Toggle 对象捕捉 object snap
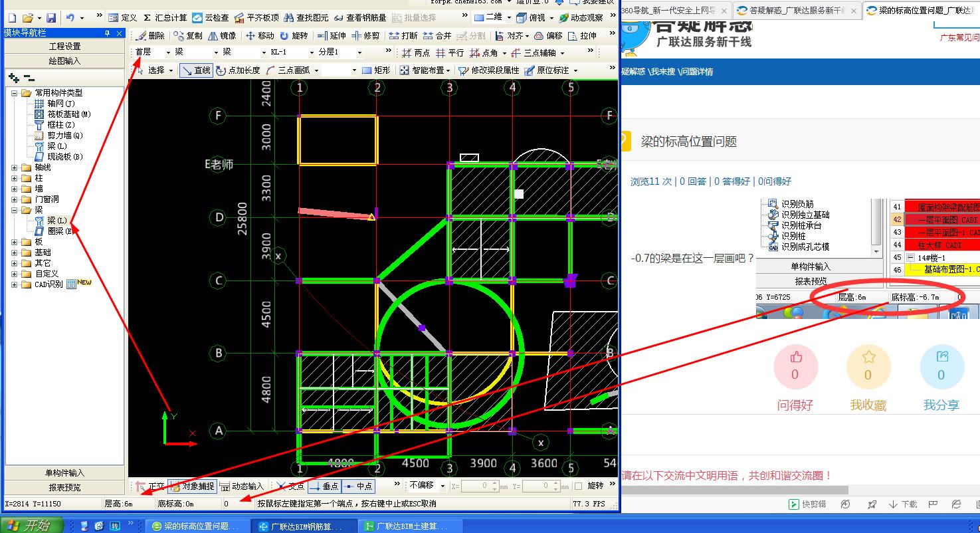Viewport: 980px width, 533px height. point(193,486)
